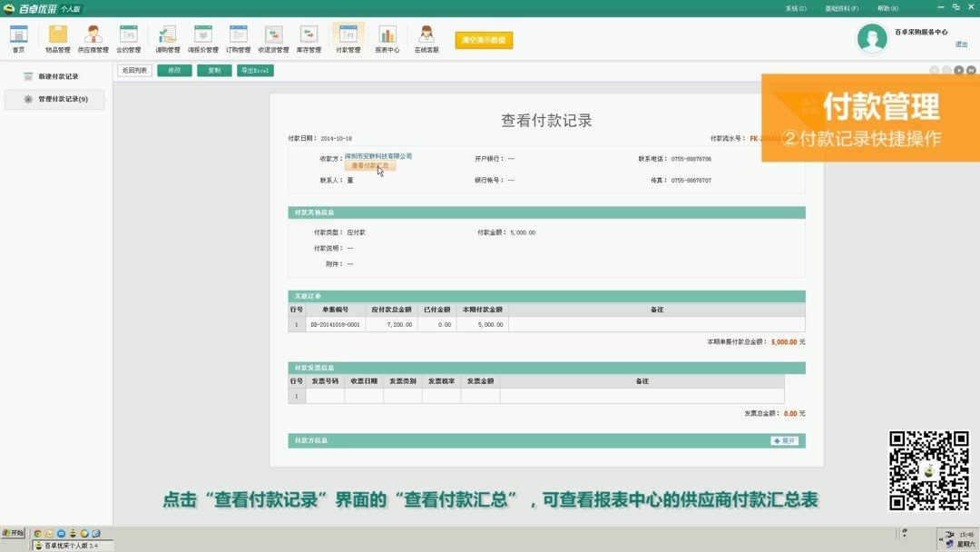Viewport: 980px width, 552px height.
Task: Click the 修改 button
Action: (173, 70)
